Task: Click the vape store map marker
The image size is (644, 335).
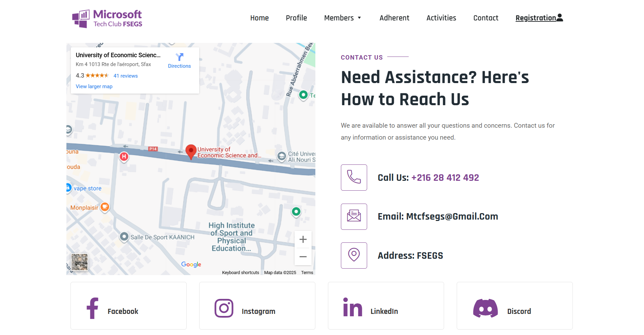Action: click(x=68, y=188)
